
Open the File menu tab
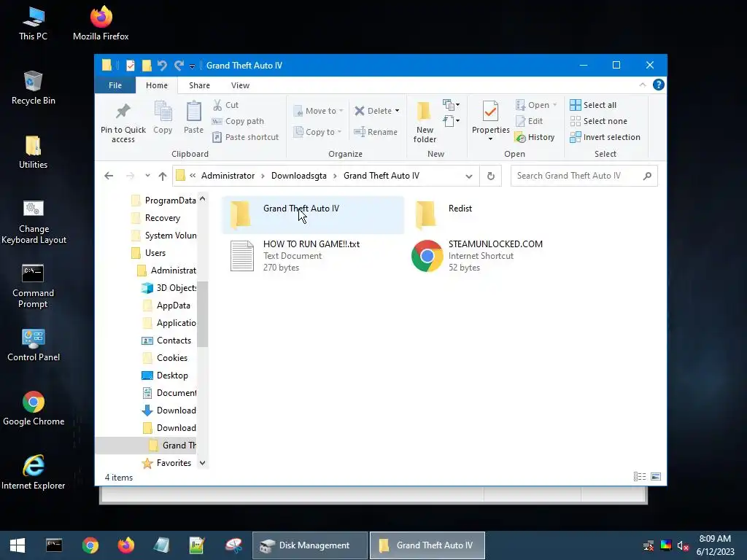pos(115,85)
